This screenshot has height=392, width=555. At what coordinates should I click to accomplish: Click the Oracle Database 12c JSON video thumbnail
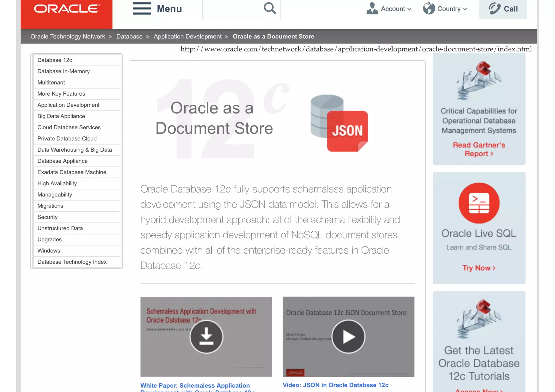(348, 336)
